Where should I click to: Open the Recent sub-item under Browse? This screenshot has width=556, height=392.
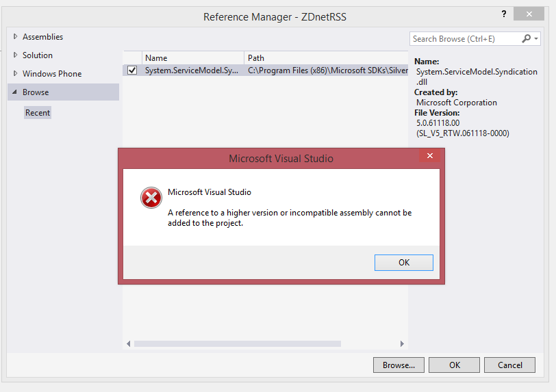38,113
